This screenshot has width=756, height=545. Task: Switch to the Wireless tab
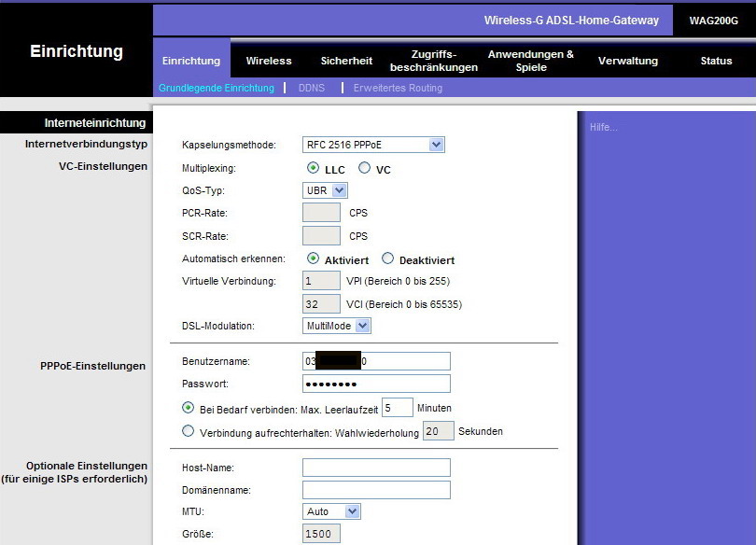[269, 61]
